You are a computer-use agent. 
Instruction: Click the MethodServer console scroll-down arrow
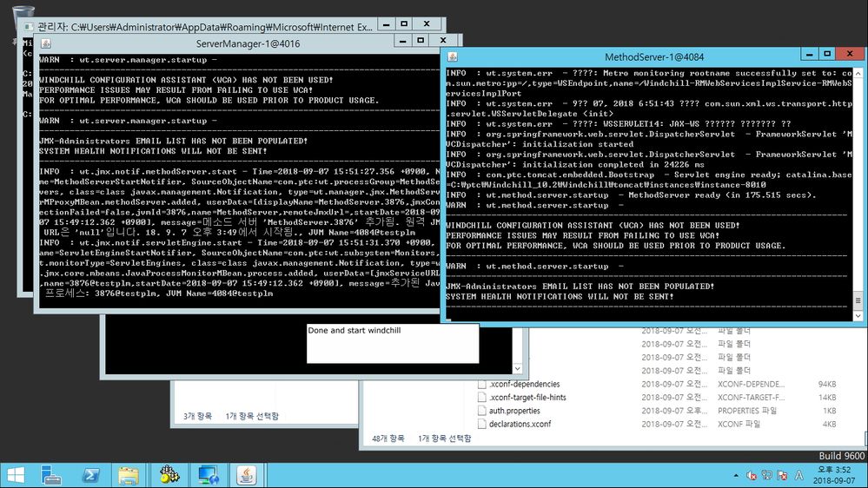(x=858, y=316)
